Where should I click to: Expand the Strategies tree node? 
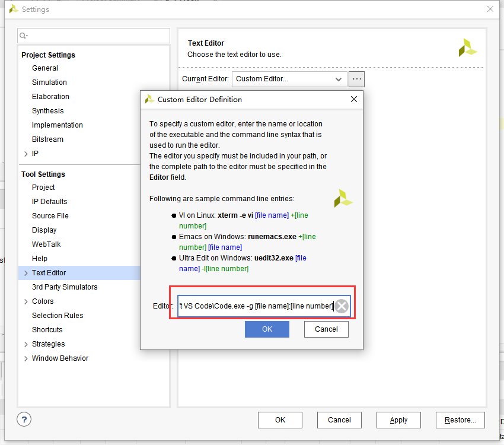tap(26, 344)
